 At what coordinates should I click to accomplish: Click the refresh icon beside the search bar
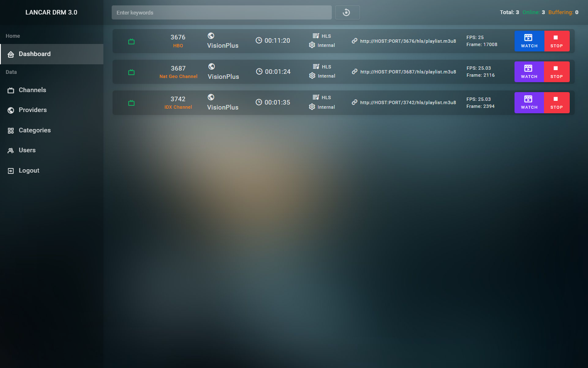347,12
